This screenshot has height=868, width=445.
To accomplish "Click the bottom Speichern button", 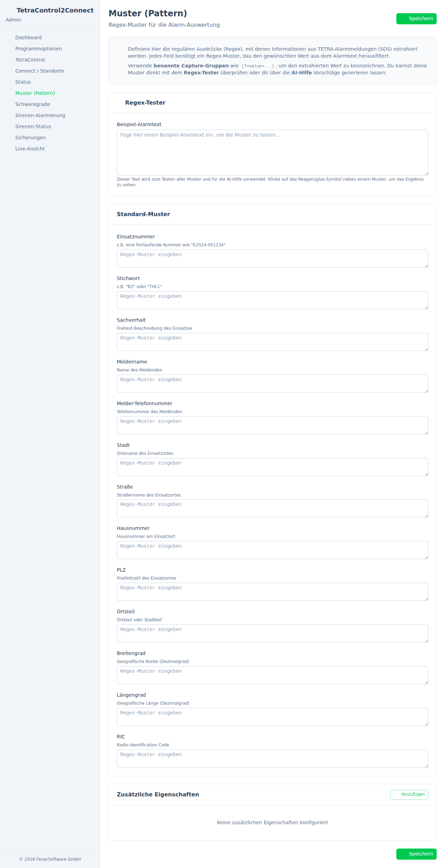I will pos(416,854).
